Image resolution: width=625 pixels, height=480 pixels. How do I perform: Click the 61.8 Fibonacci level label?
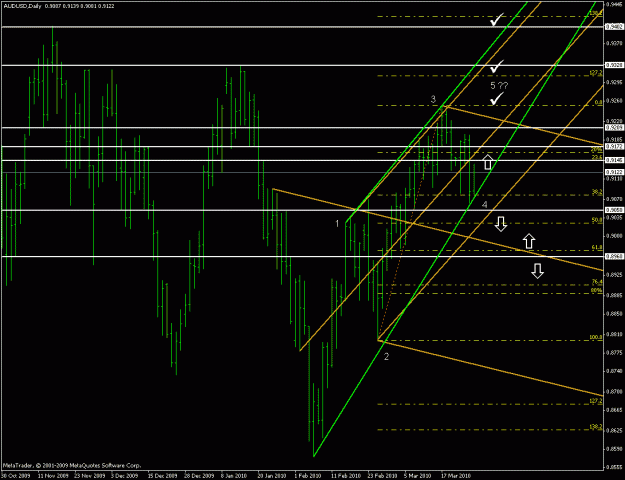click(x=597, y=247)
